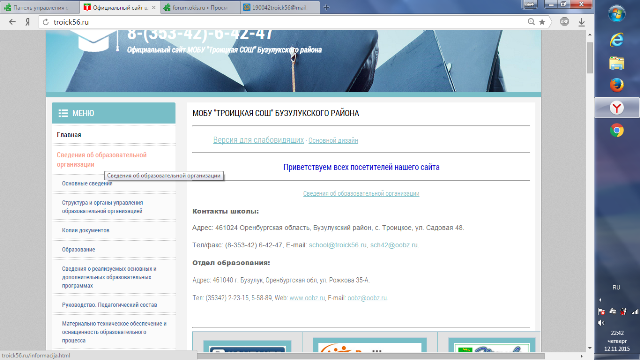Open Главная in the side menu
This screenshot has width=640, height=360.
(69, 135)
